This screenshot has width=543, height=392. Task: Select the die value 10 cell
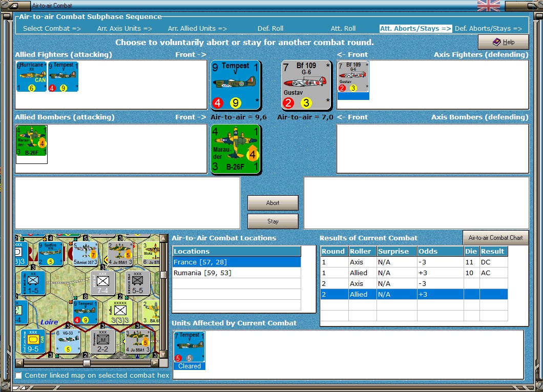471,273
